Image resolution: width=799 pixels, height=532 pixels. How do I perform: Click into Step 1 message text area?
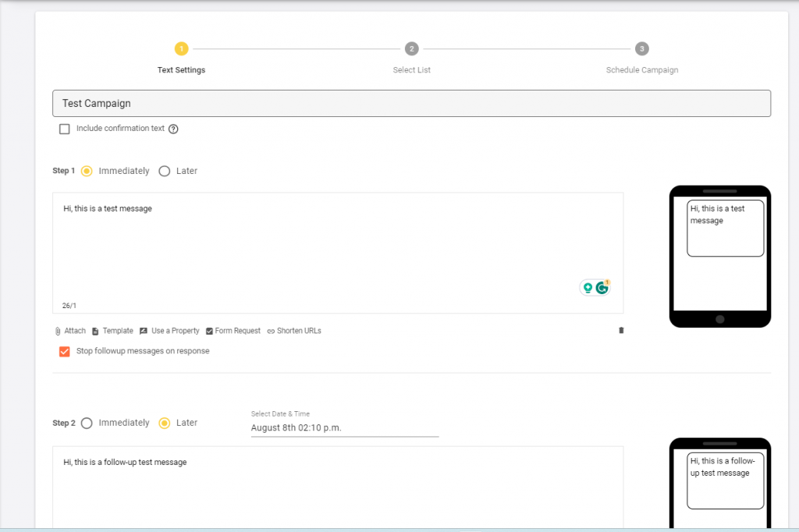click(x=338, y=253)
